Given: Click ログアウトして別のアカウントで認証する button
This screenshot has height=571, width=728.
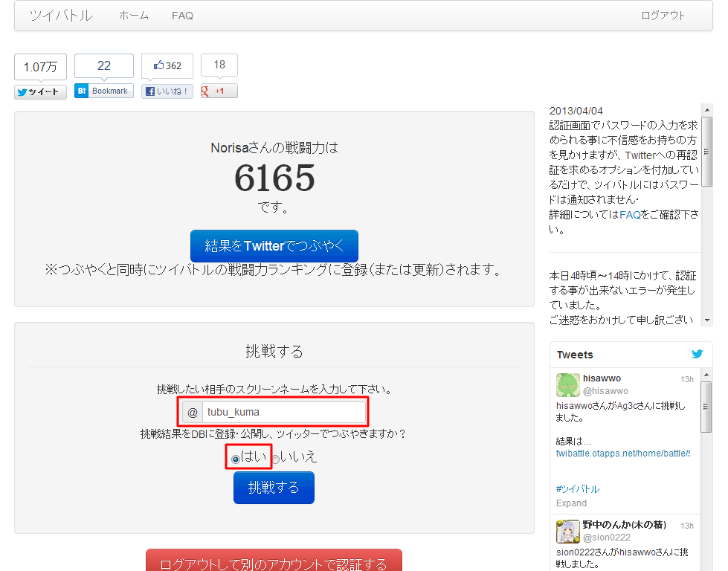Looking at the screenshot, I should 274,561.
